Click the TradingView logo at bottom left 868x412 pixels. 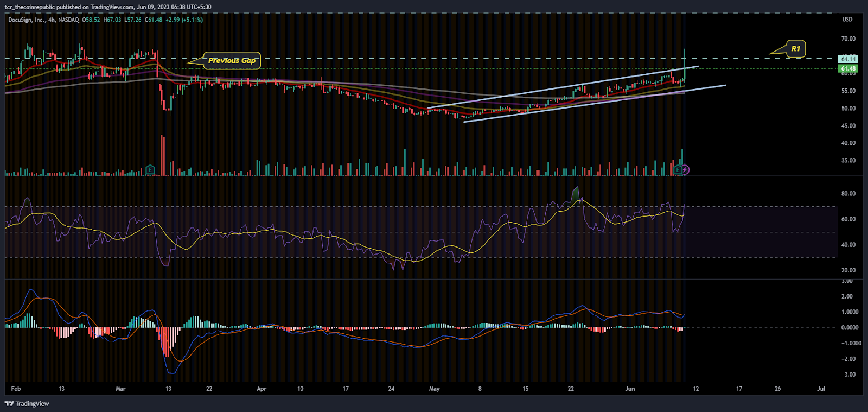27,403
